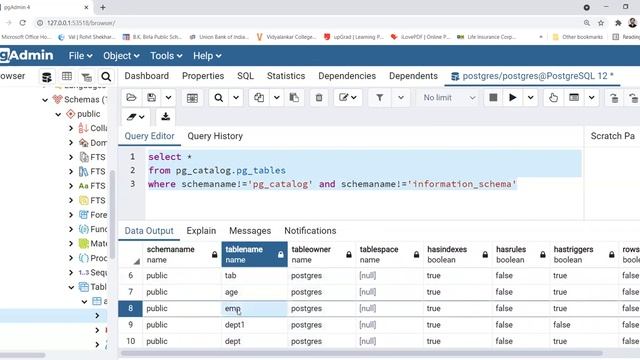Viewport: 640px width, 360px height.
Task: Click browser panel View Data grid icon
Action: (x=67, y=76)
